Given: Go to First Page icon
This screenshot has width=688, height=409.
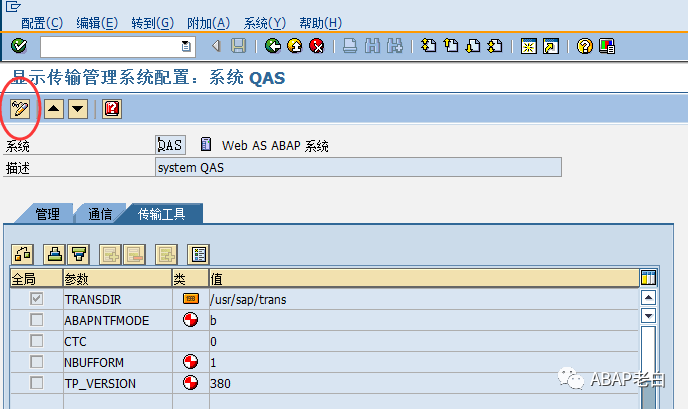Looking at the screenshot, I should [428, 46].
